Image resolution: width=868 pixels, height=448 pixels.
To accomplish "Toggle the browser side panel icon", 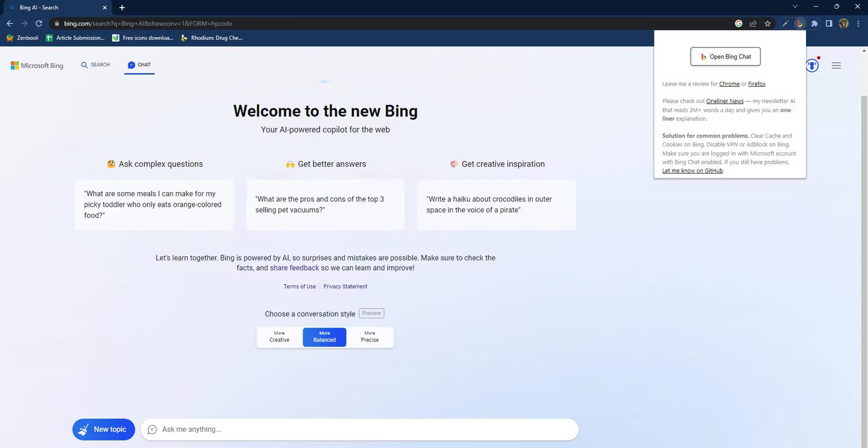I will pos(829,24).
